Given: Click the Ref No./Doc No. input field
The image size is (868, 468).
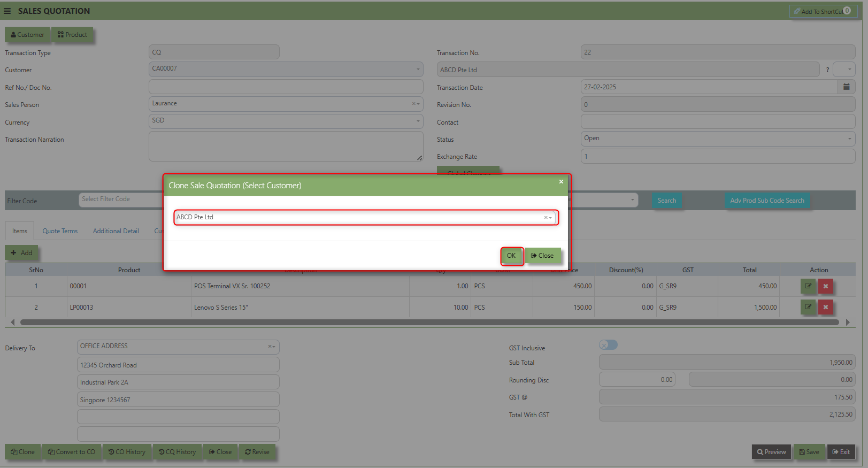Looking at the screenshot, I should [x=286, y=87].
